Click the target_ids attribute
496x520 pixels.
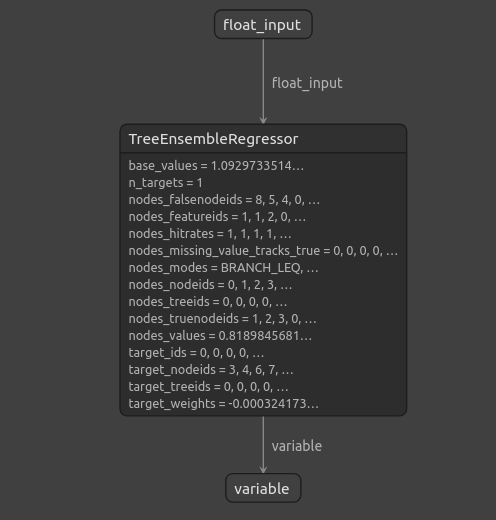[196, 353]
